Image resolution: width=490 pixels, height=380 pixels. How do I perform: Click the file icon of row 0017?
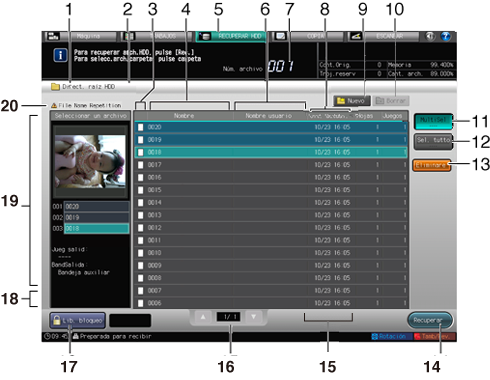(x=141, y=165)
